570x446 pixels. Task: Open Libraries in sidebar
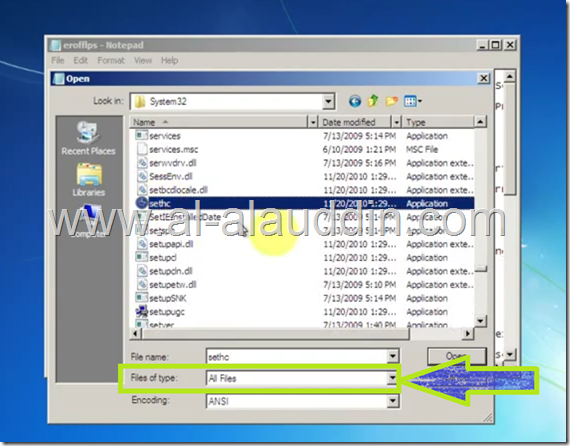point(88,180)
